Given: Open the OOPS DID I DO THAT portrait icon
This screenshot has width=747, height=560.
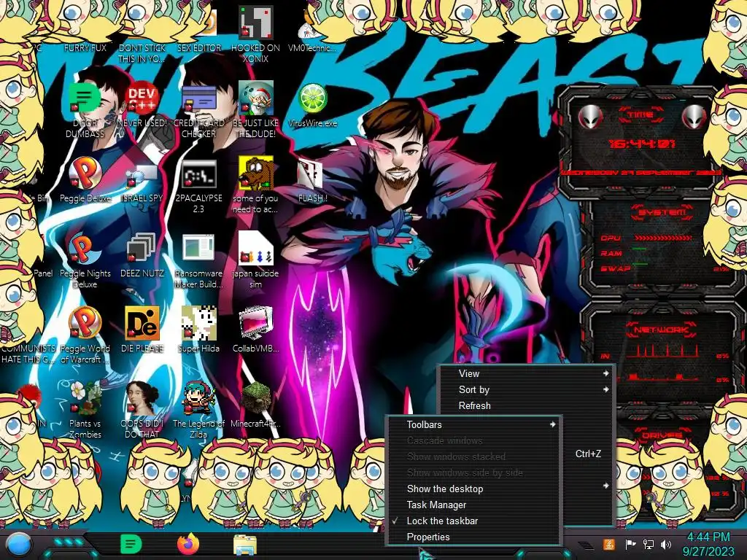Looking at the screenshot, I should (x=142, y=399).
